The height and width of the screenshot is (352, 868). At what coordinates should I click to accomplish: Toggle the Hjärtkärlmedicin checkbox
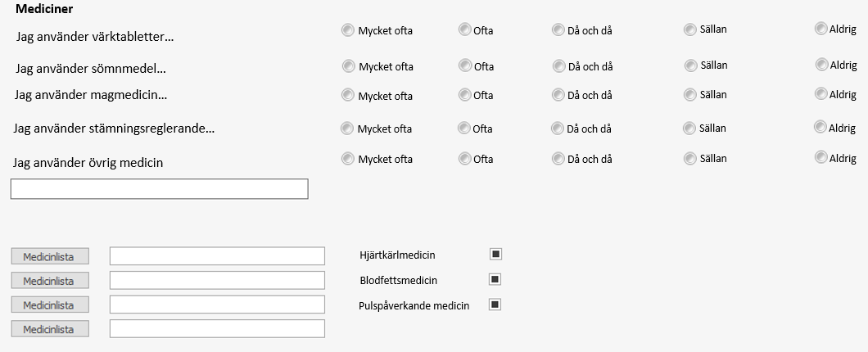pyautogui.click(x=496, y=254)
